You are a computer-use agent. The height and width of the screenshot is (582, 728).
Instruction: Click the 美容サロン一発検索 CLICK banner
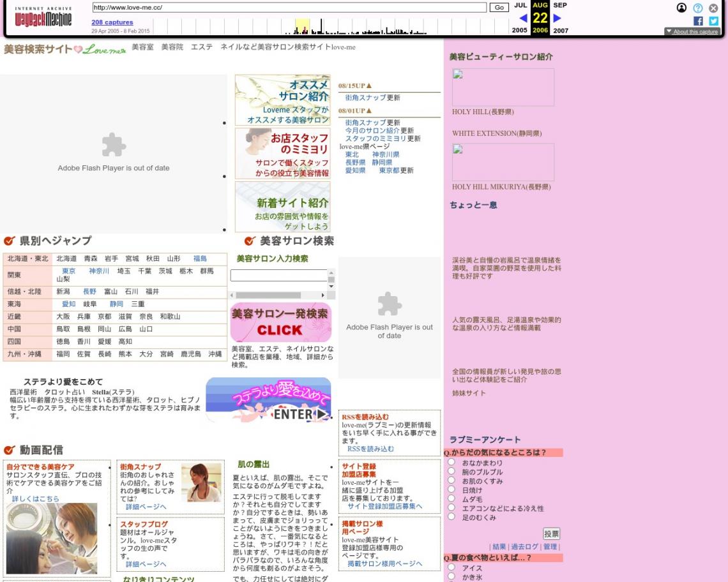[x=281, y=322]
